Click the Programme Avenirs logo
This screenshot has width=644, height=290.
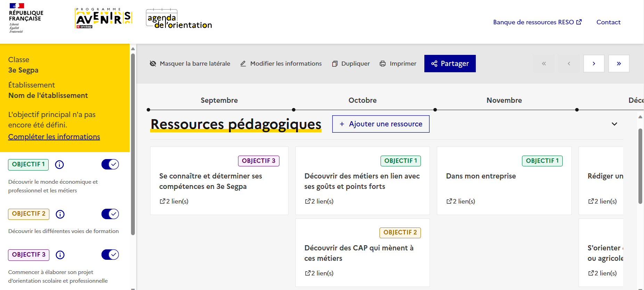pos(104,18)
